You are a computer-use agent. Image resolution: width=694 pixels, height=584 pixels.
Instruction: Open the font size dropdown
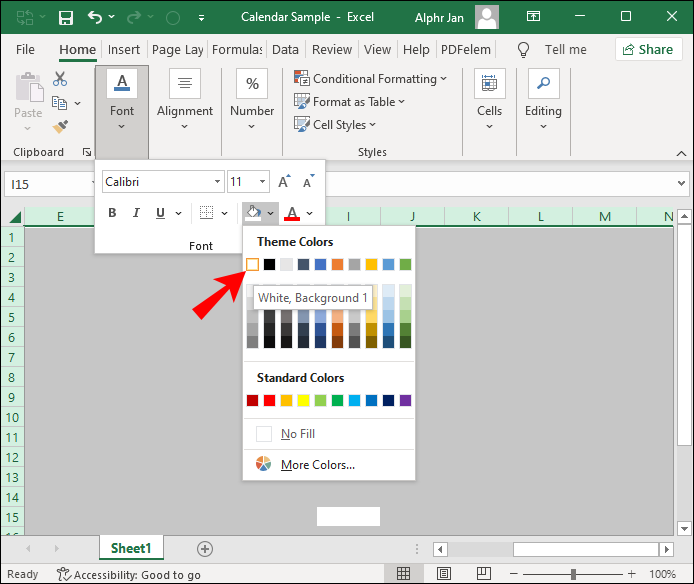[x=263, y=182]
